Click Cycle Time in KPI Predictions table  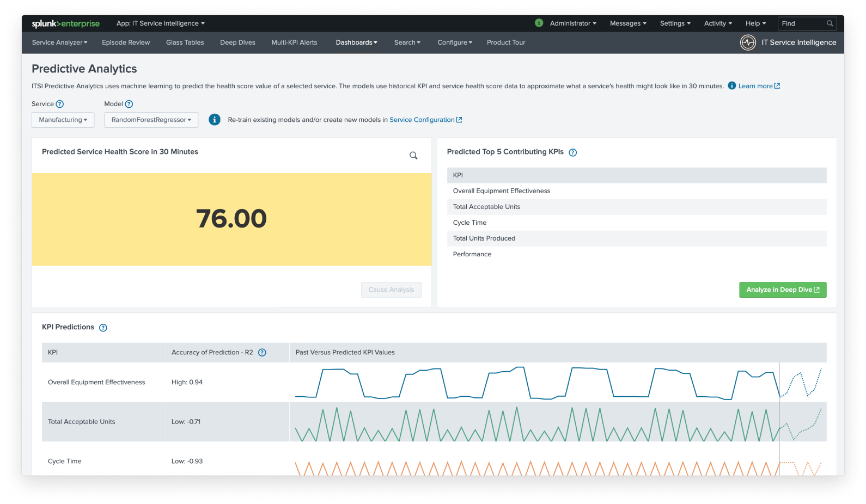(64, 461)
